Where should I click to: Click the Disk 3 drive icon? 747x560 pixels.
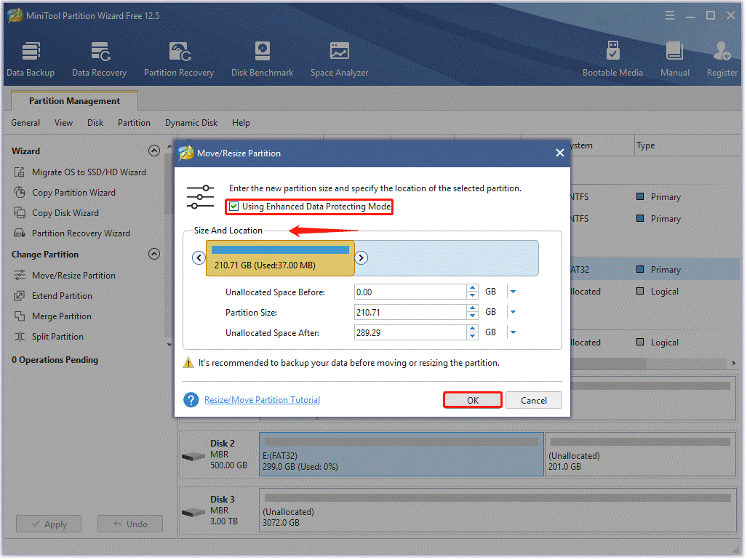pos(193,513)
